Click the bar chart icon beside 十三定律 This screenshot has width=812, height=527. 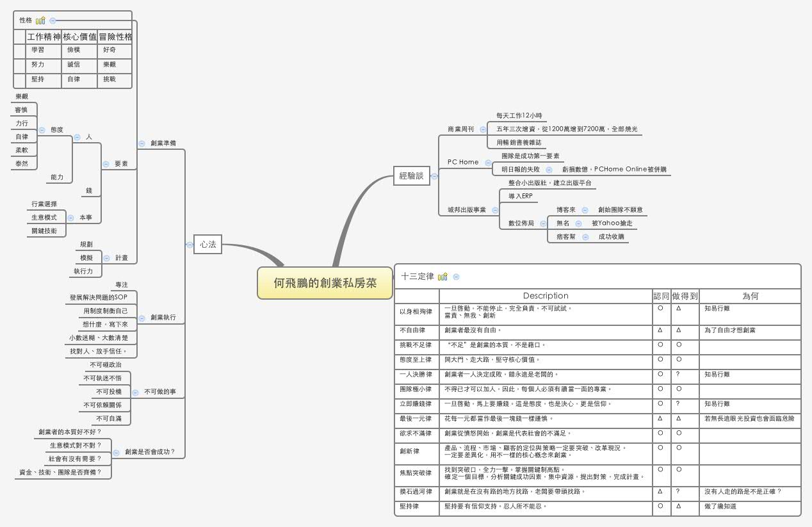point(443,277)
